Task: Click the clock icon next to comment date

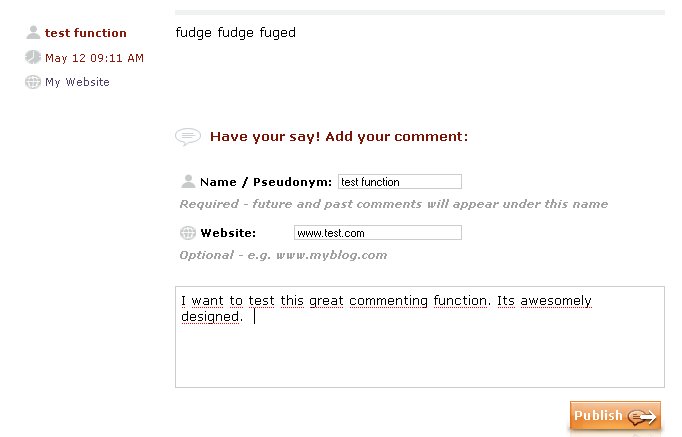Action: [x=33, y=57]
